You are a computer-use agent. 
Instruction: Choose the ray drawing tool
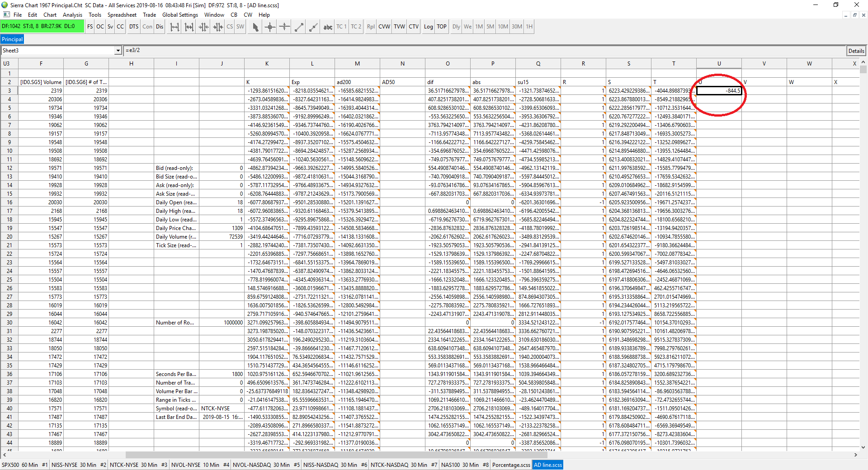[x=313, y=27]
